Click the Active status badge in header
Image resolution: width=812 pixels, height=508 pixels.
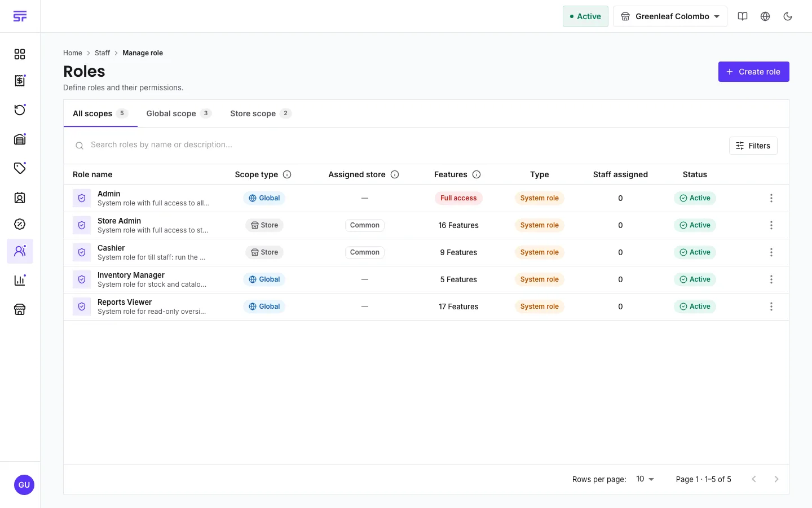point(585,16)
